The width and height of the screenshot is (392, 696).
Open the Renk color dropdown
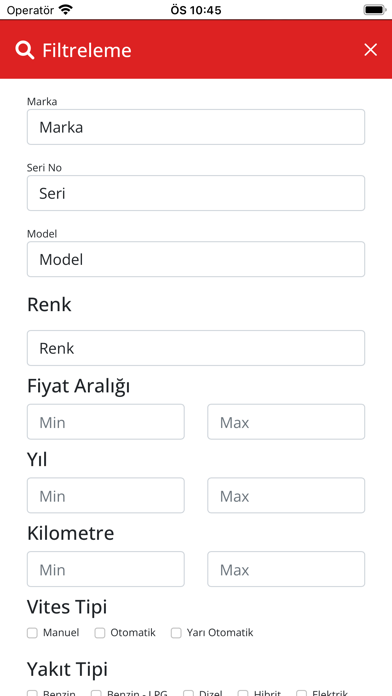196,348
